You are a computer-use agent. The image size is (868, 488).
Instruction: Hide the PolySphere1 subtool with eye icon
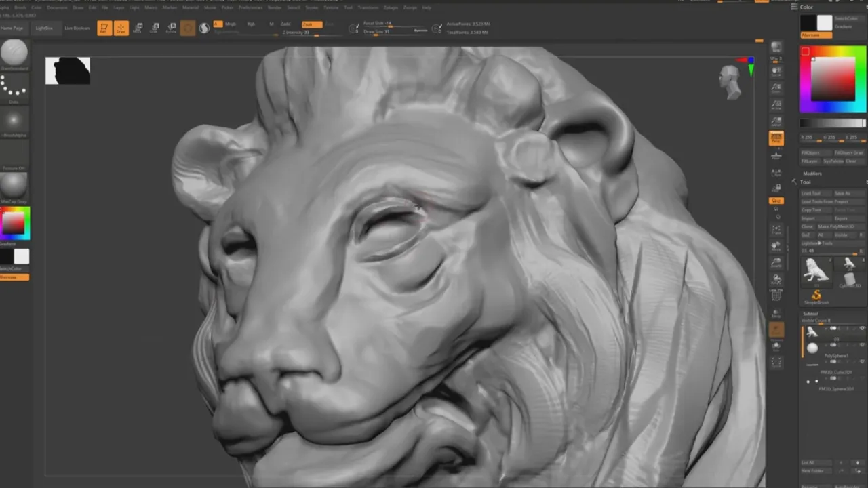click(x=863, y=344)
